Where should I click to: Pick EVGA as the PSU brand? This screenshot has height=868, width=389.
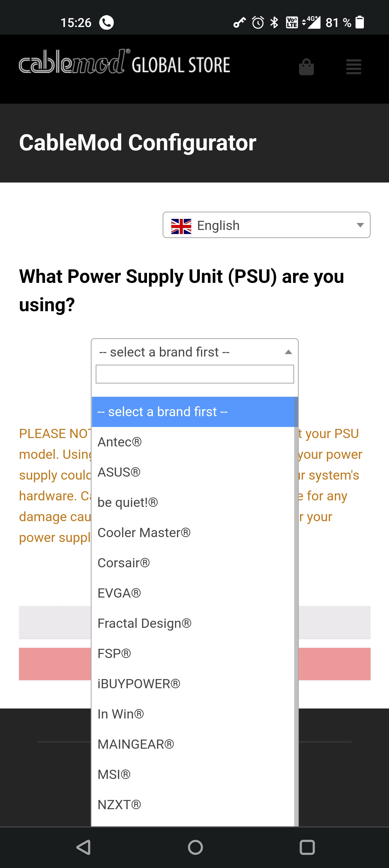pyautogui.click(x=119, y=593)
